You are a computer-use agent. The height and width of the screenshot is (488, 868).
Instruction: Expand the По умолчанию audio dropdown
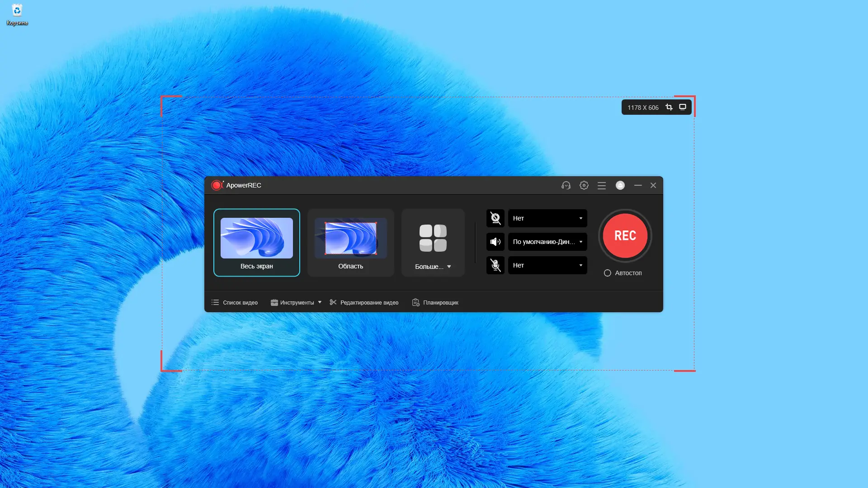pyautogui.click(x=547, y=242)
